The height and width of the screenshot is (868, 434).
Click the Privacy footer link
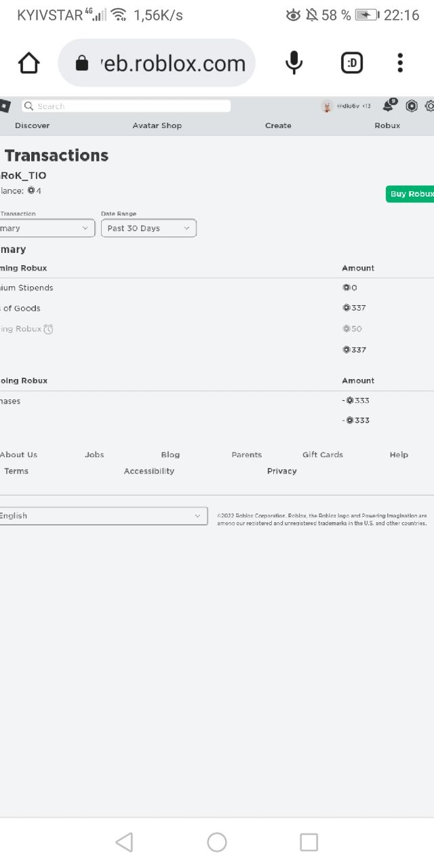[x=282, y=471]
